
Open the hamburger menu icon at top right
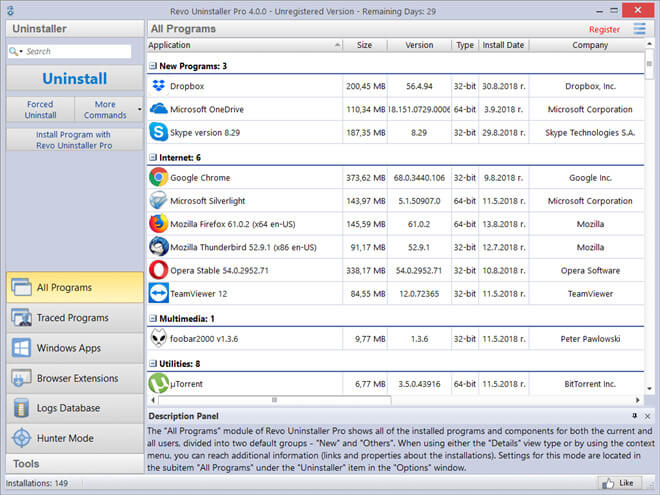click(x=639, y=29)
